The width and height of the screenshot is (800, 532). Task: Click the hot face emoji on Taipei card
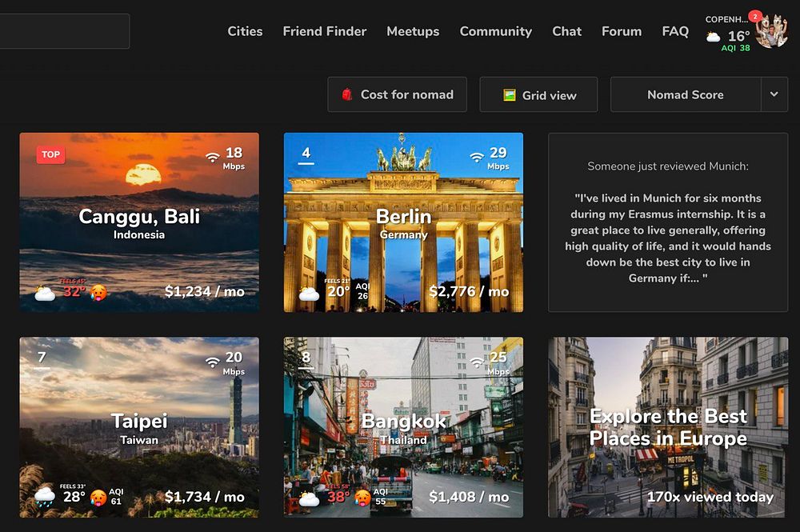tap(98, 498)
